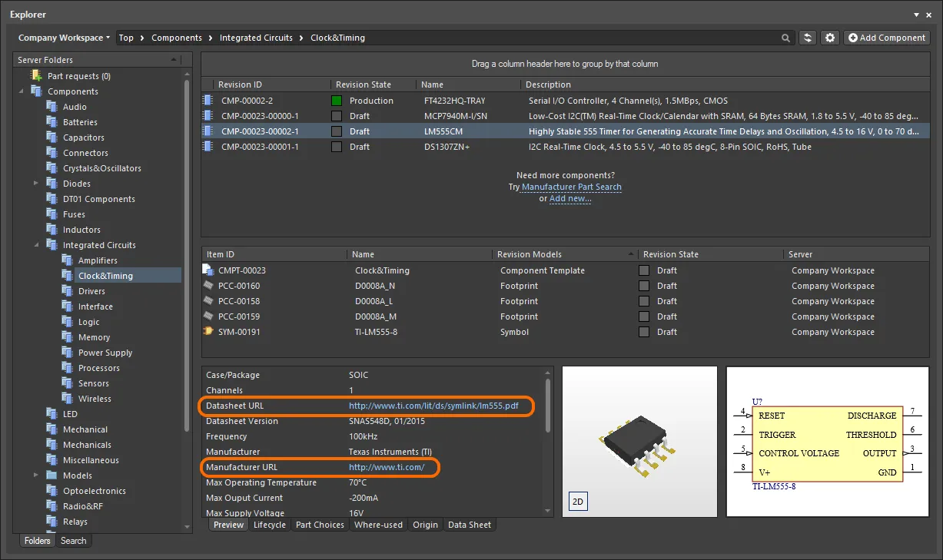Open settings via the gear icon

(x=829, y=38)
